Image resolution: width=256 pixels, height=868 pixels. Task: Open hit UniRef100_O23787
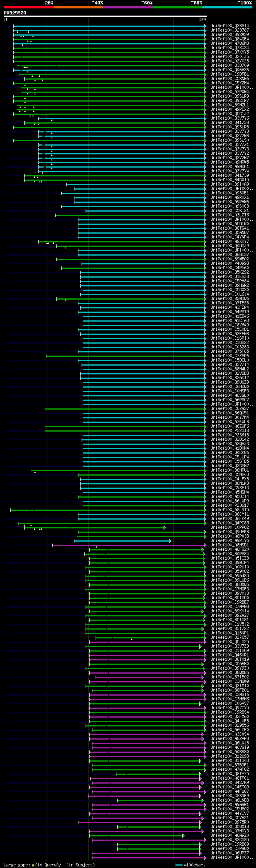[230, 30]
